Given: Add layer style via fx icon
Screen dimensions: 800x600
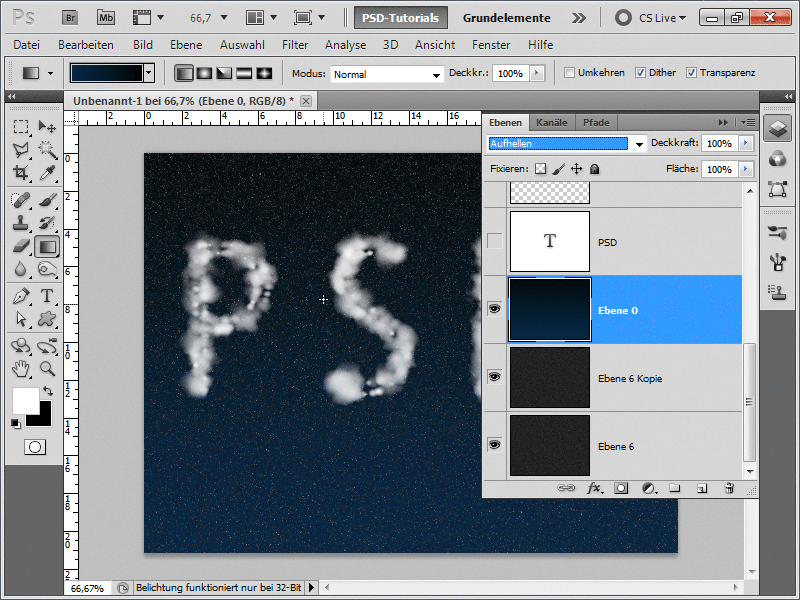Looking at the screenshot, I should click(x=594, y=488).
